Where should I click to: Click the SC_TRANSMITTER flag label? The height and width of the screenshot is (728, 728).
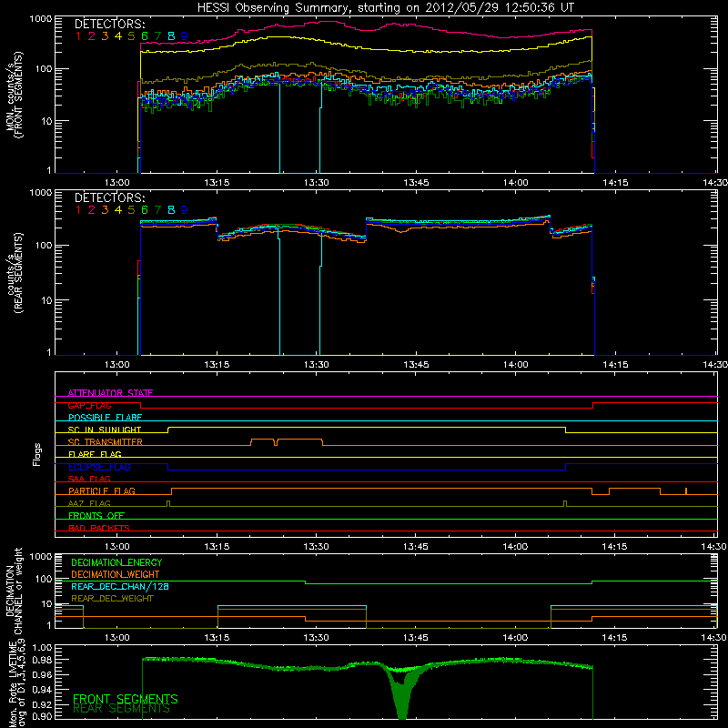106,442
